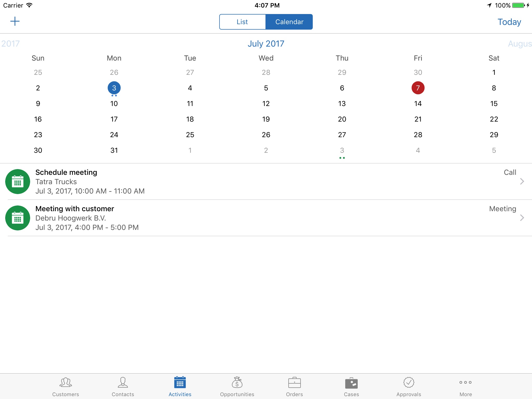Select Sunday July 9
The image size is (532, 399).
tap(38, 104)
